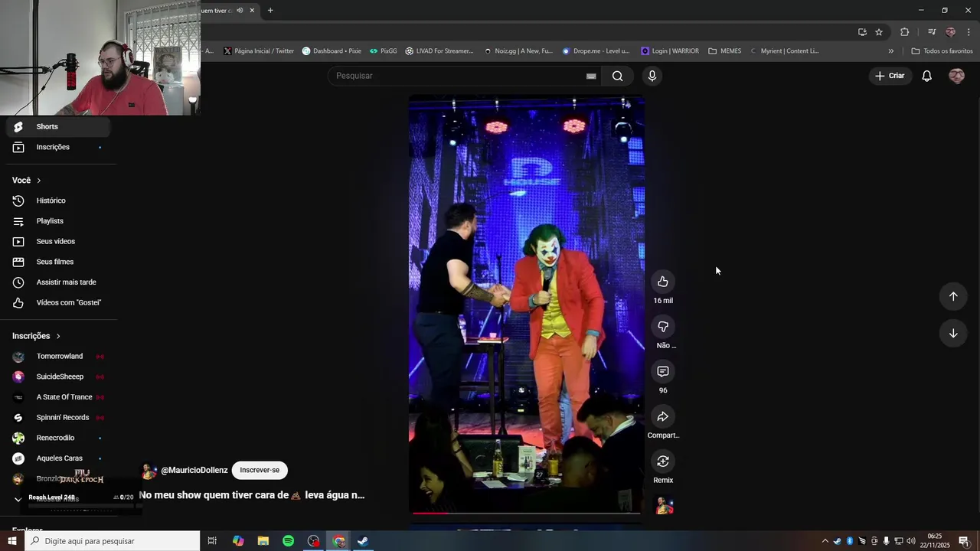Like the short with 16 mil likes
The width and height of the screenshot is (980, 551).
pyautogui.click(x=663, y=282)
